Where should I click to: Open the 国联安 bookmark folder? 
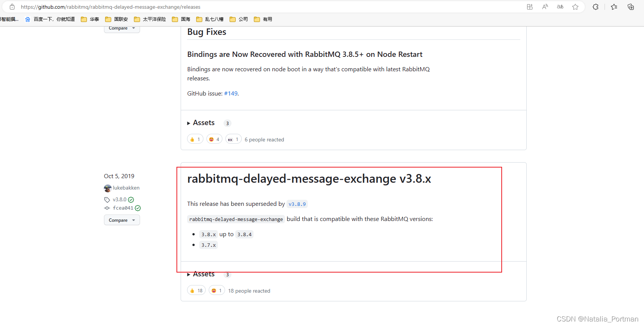[117, 19]
